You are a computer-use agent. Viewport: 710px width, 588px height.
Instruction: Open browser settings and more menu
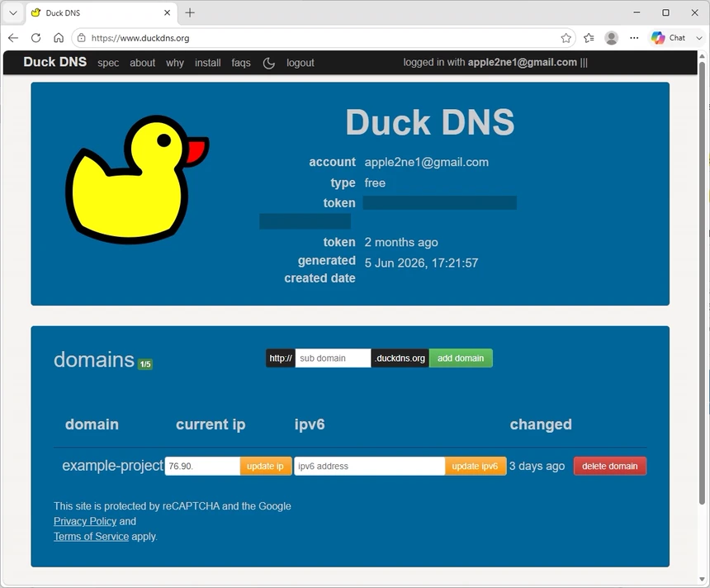(x=634, y=38)
